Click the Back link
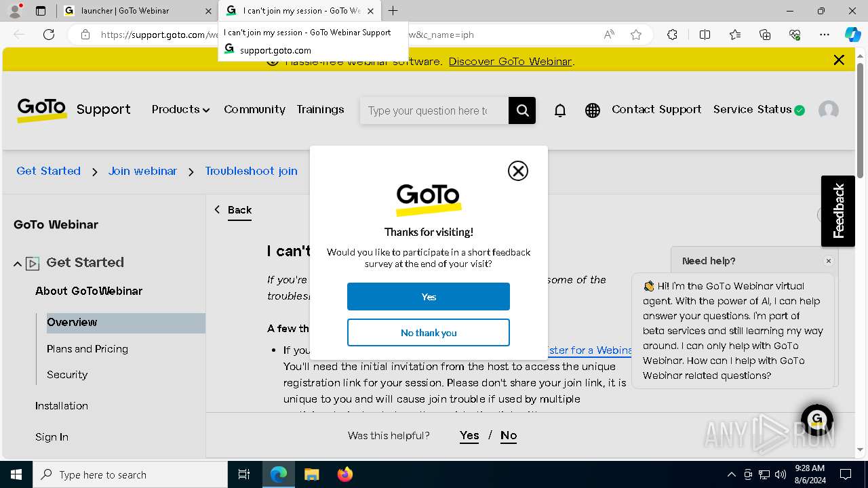The image size is (868, 488). [239, 210]
